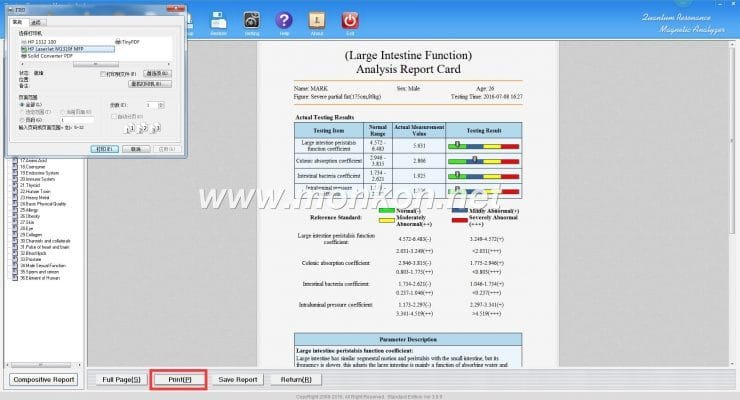This screenshot has height=400, width=740.
Task: Open the 20.Immune System report
Action: tap(37, 179)
